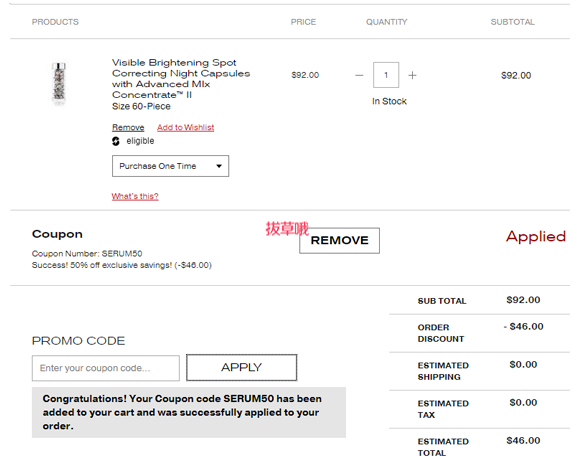Increase quantity with the plus icon
The width and height of the screenshot is (574, 457).
[x=412, y=75]
